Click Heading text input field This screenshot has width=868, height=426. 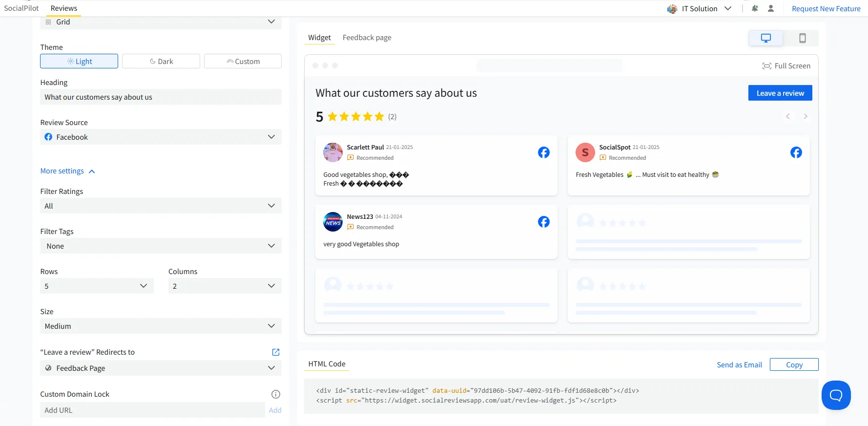click(161, 97)
